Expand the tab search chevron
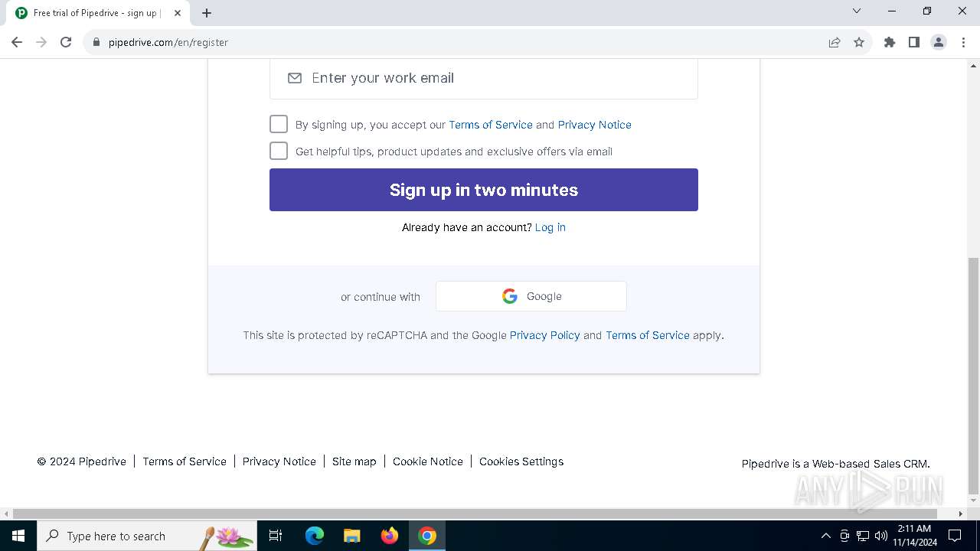Screen dimensions: 980x551 tap(857, 11)
